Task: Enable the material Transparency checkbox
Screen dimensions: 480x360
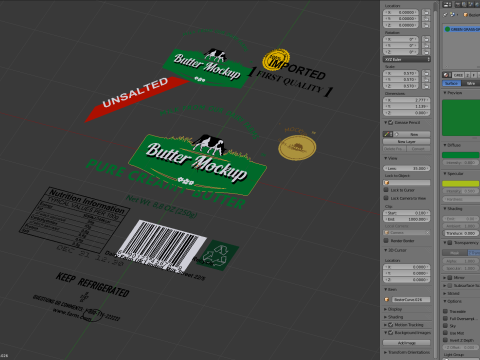Action: pos(450,242)
